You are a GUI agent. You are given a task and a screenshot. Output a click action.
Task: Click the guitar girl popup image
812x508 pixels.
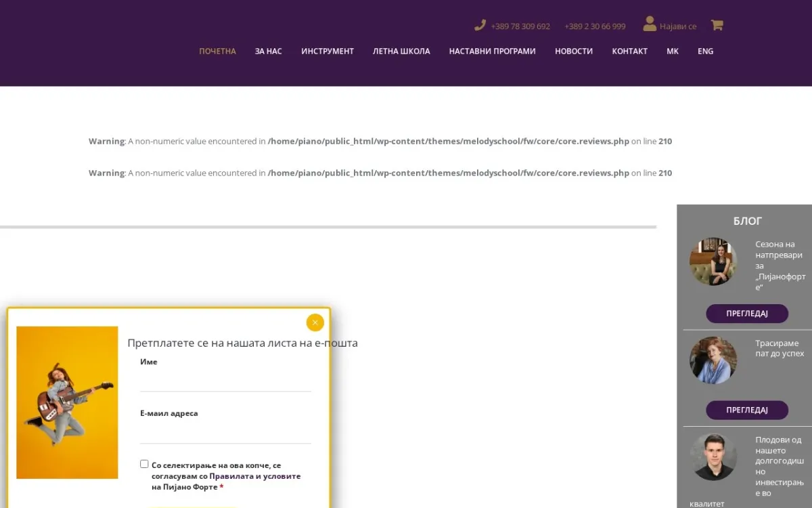tap(67, 402)
